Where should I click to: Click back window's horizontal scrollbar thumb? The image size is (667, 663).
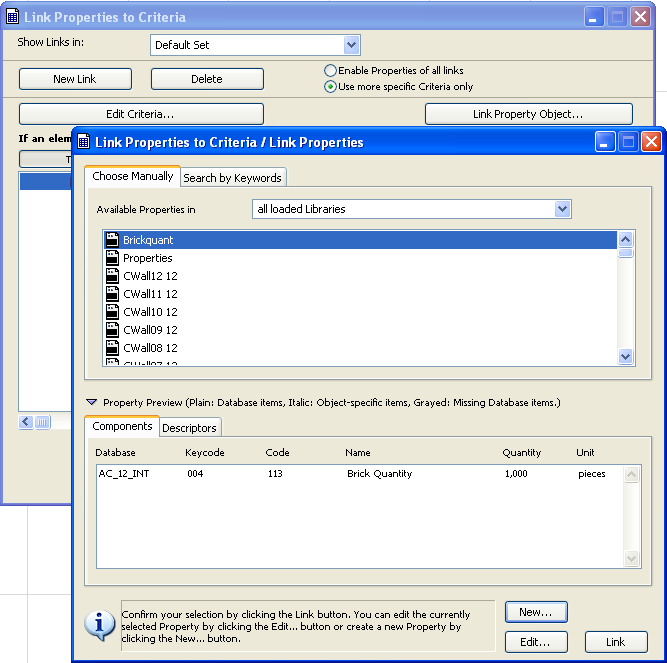(42, 422)
